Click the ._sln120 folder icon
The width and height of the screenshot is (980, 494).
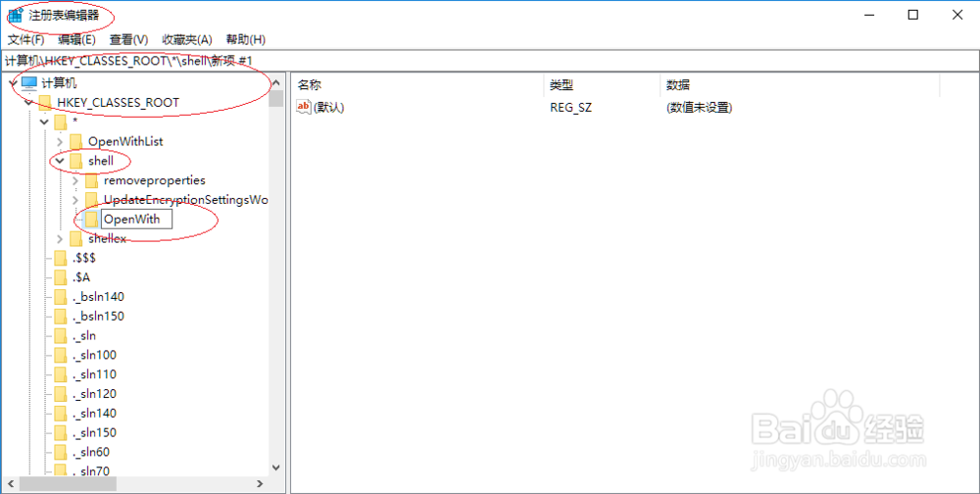pos(61,394)
